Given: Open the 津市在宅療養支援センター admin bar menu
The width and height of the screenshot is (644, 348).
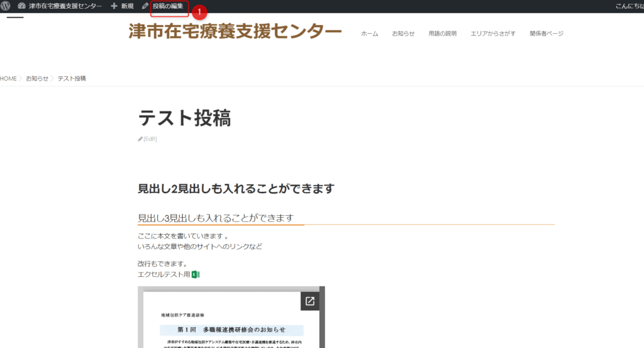Looking at the screenshot, I should 65,6.
